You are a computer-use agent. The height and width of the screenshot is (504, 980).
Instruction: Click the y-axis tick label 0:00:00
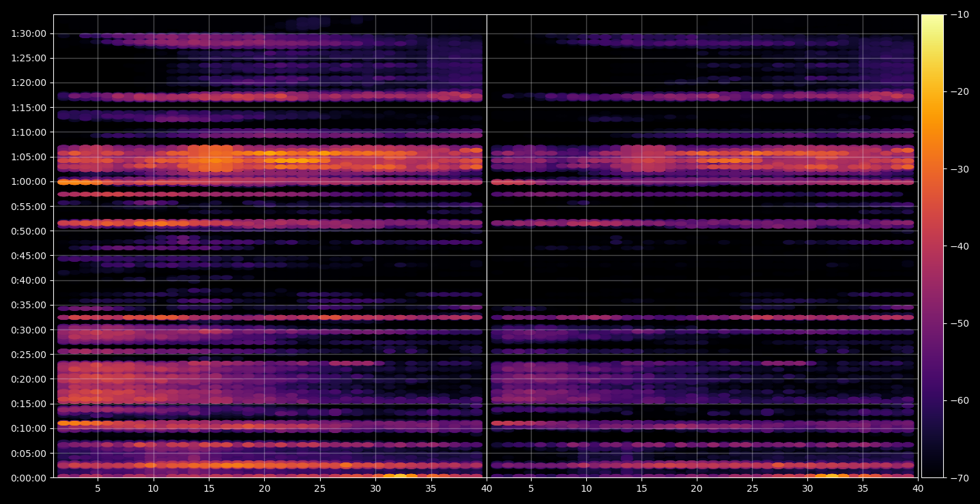tap(28, 478)
